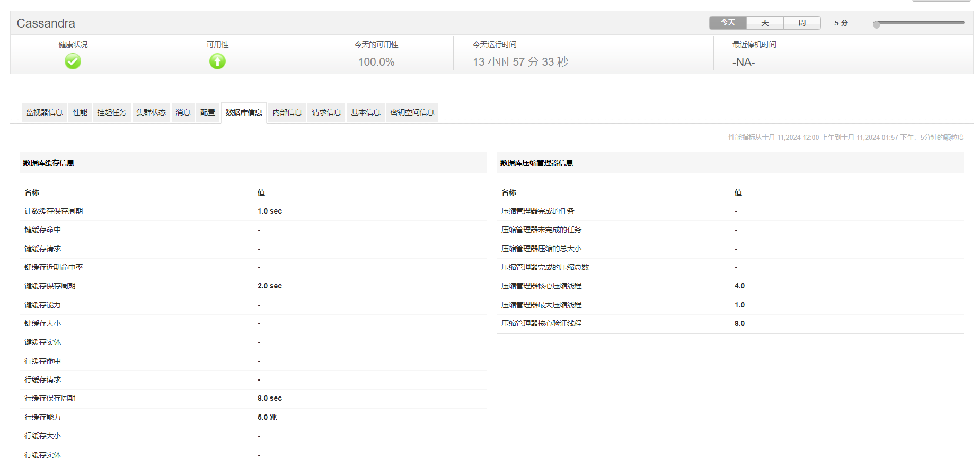980x459 pixels.
Task: Click the 键缓存实体 row label
Action: click(42, 342)
